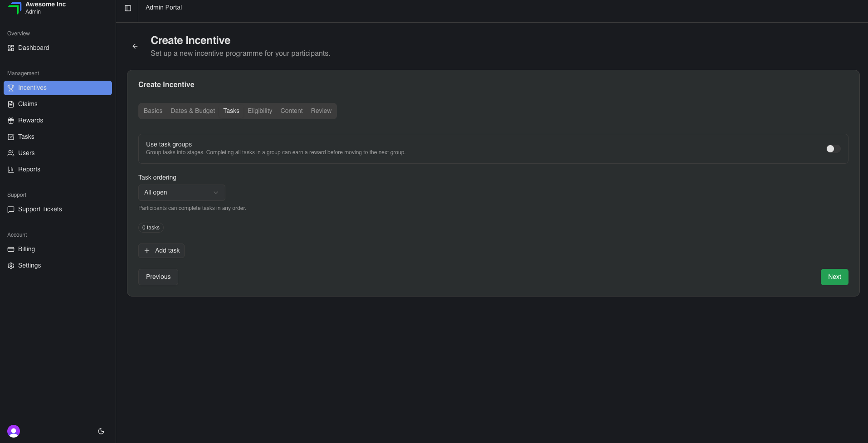Click the chevron in All open dropdown
The height and width of the screenshot is (443, 868).
(x=216, y=193)
